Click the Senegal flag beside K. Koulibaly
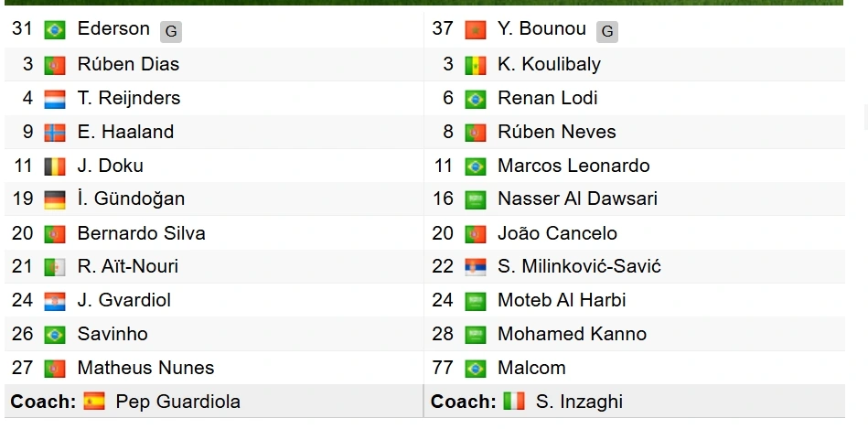Image resolution: width=868 pixels, height=429 pixels. point(476,65)
